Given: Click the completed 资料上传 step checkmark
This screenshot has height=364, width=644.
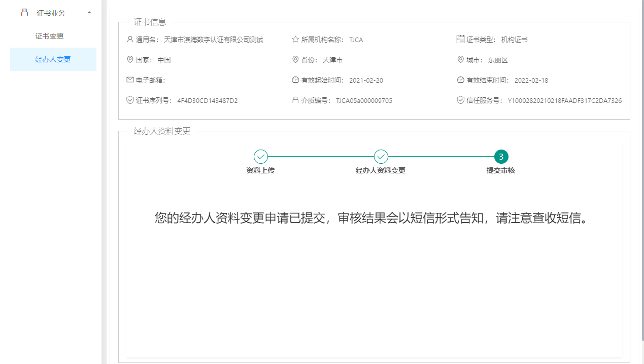Looking at the screenshot, I should click(260, 157).
